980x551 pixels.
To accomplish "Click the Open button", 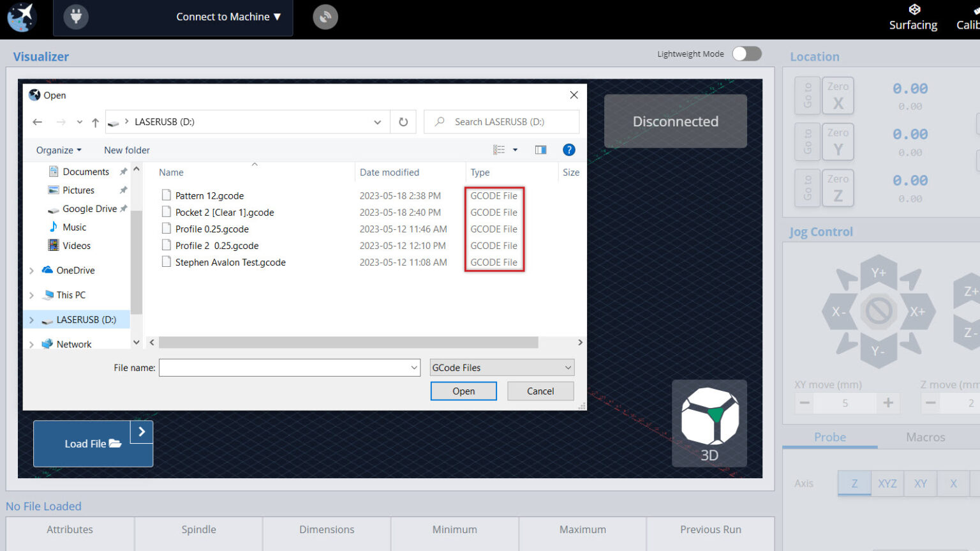I will point(463,391).
